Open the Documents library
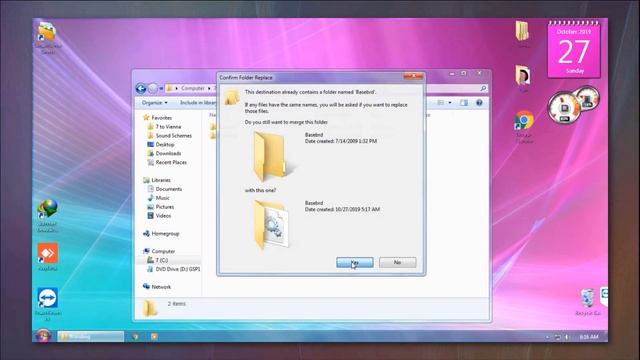Screen dimensions: 640x360 (169, 189)
